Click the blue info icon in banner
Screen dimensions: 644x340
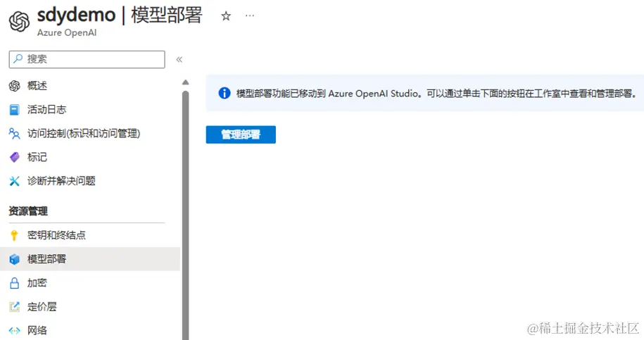click(x=225, y=93)
